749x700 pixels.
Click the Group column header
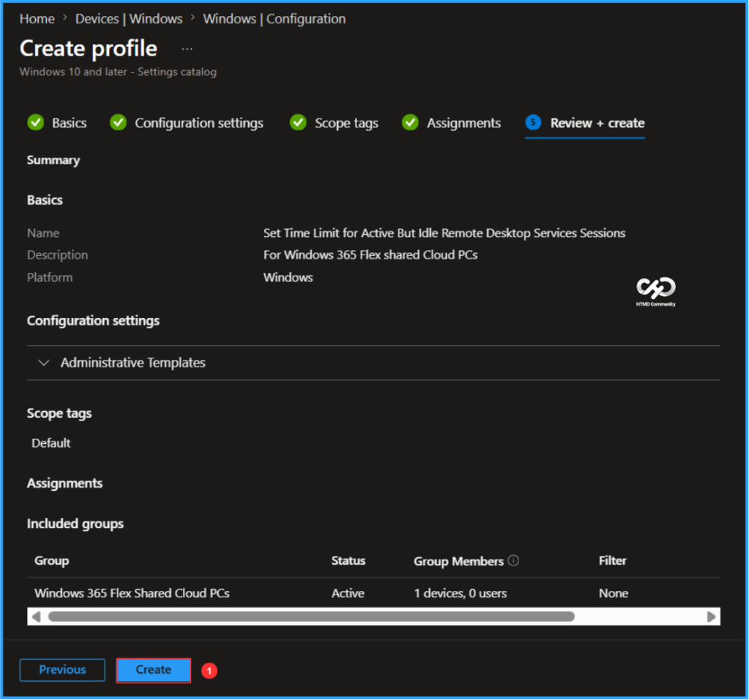tap(52, 560)
